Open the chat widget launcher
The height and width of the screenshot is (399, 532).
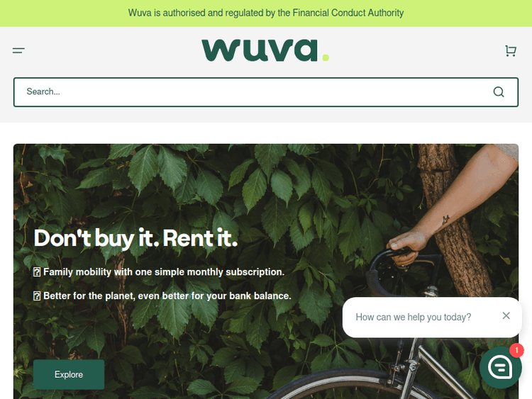[501, 367]
